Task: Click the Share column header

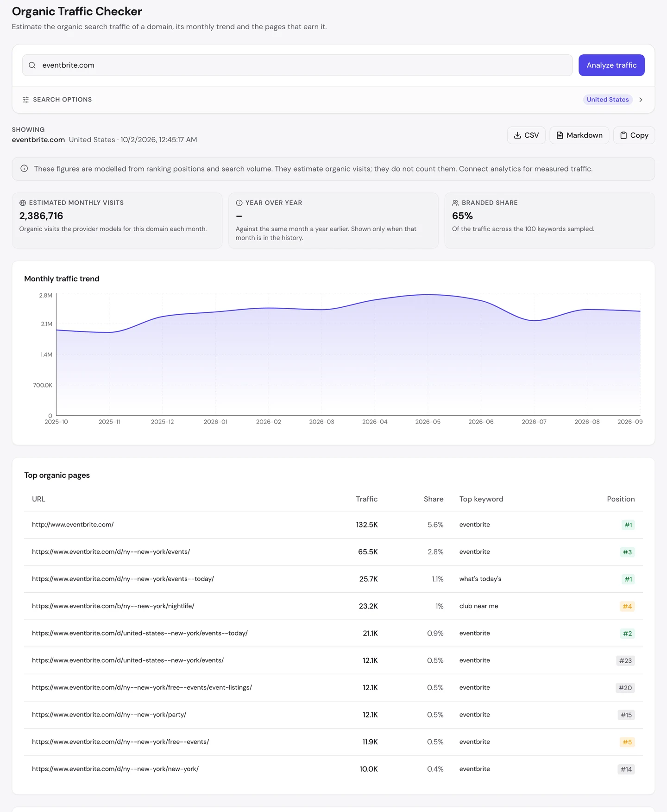Action: pos(434,499)
